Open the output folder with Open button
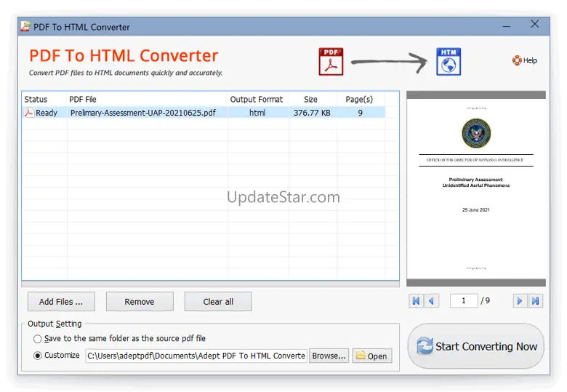 (x=371, y=356)
